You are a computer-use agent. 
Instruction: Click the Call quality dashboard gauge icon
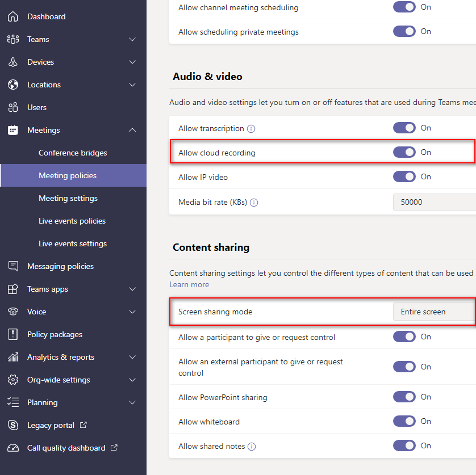12,448
